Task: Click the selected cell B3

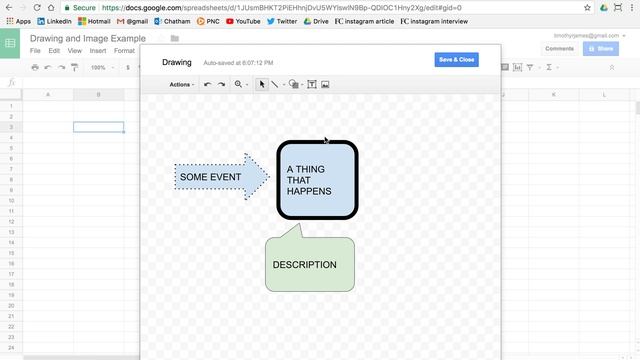Action: pos(98,127)
